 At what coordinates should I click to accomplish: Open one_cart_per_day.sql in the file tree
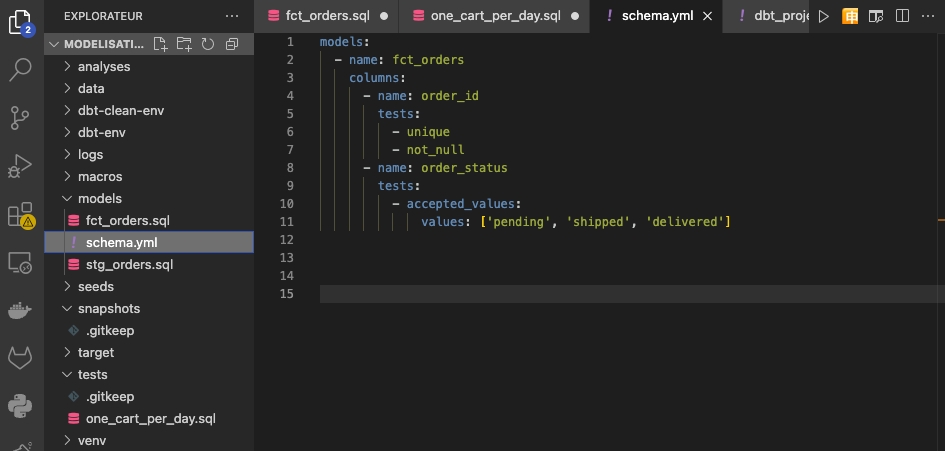[x=149, y=418]
